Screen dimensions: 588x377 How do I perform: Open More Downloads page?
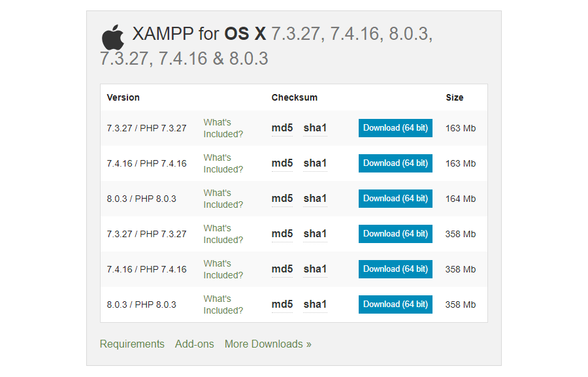click(268, 344)
